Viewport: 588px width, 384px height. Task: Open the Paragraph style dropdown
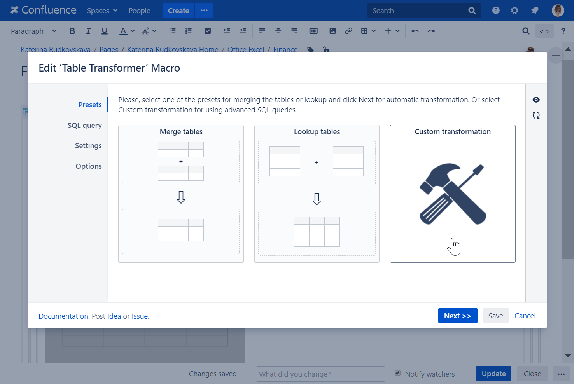coord(33,31)
